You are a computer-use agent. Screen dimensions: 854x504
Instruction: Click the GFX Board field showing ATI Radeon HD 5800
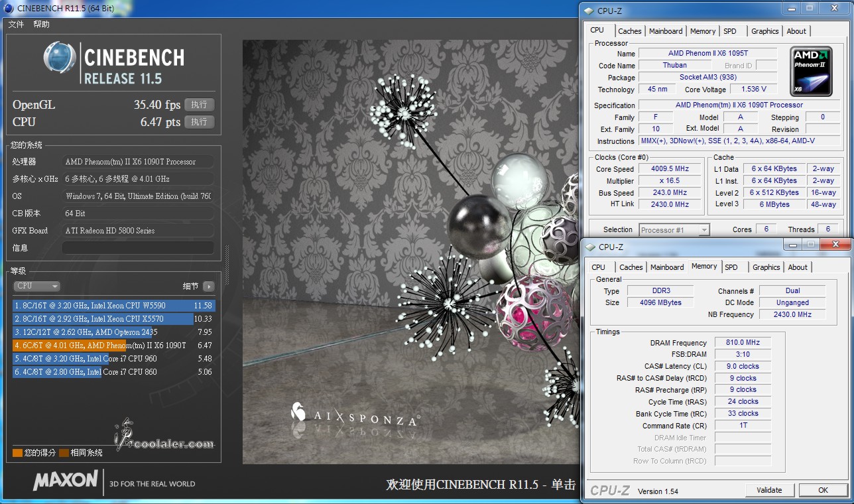pyautogui.click(x=138, y=231)
